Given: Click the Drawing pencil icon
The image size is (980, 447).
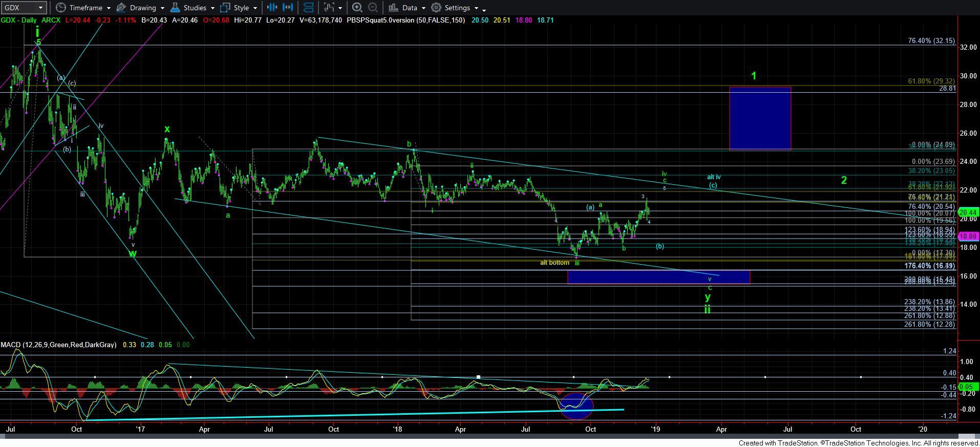Looking at the screenshot, I should [121, 8].
